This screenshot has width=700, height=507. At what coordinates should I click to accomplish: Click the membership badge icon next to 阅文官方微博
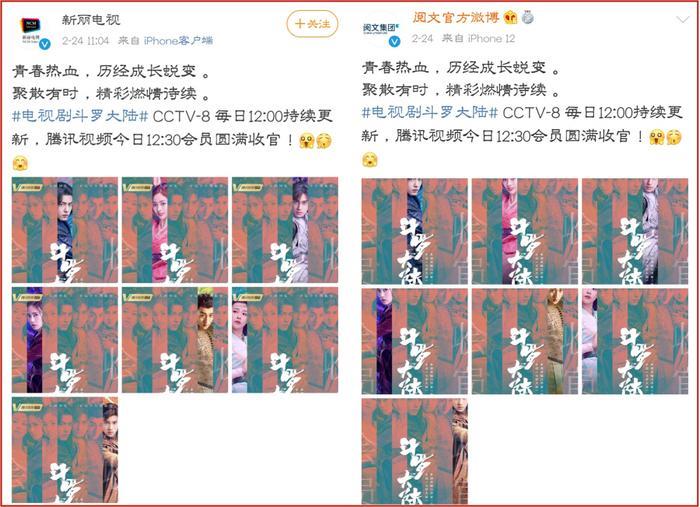pyautogui.click(x=510, y=18)
